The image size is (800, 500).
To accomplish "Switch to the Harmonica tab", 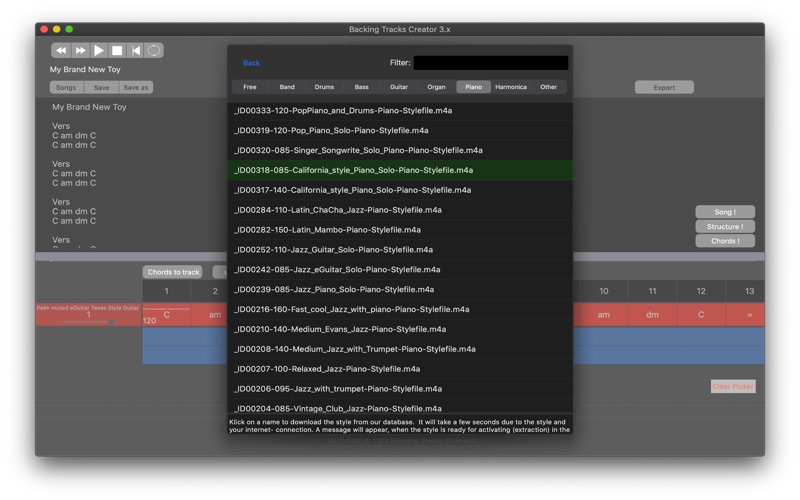I will (511, 87).
